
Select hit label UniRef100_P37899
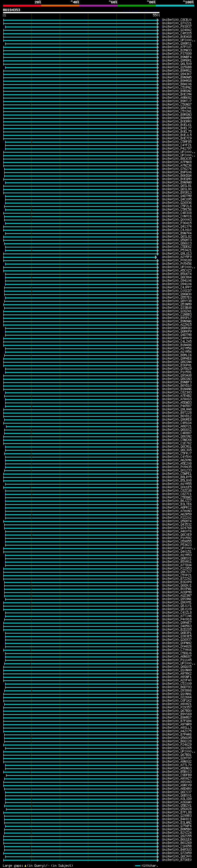tap(177, 54)
